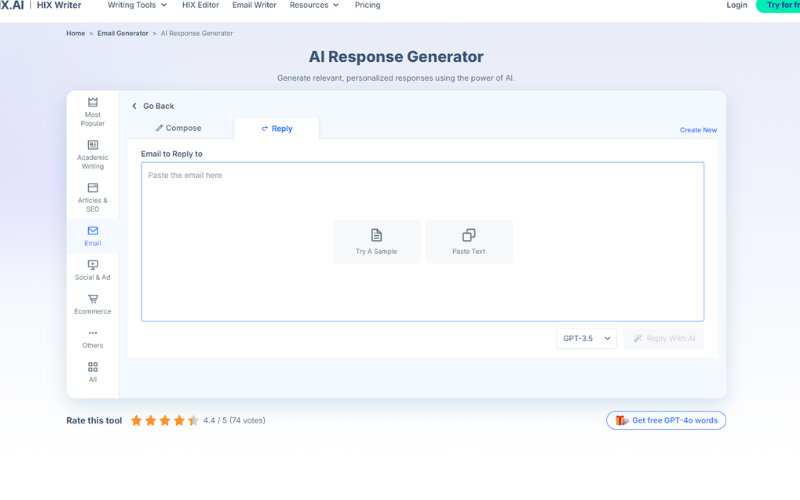Viewport: 800px width, 500px height.
Task: Open Email Generator breadcrumb link
Action: point(122,33)
